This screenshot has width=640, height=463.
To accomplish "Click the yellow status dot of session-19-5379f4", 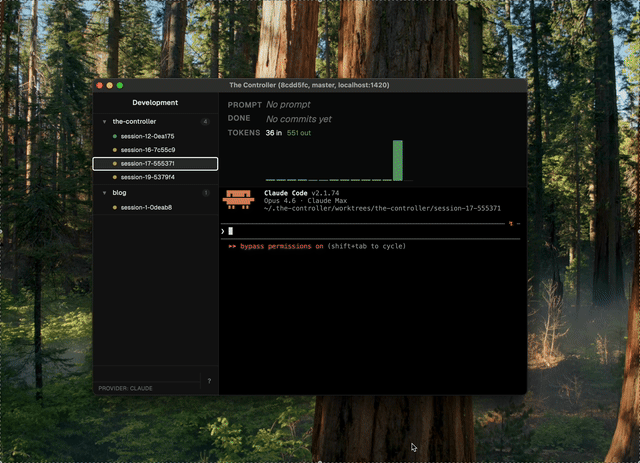I will tap(115, 177).
